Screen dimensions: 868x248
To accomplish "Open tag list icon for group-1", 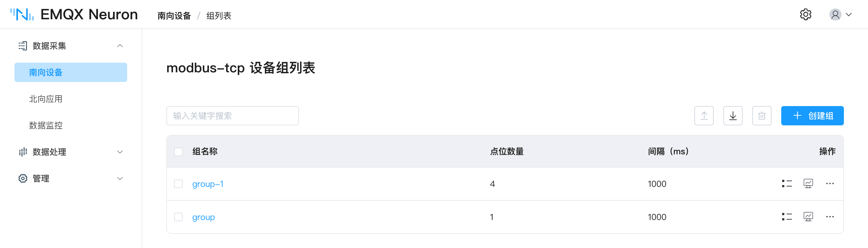I will click(x=787, y=184).
